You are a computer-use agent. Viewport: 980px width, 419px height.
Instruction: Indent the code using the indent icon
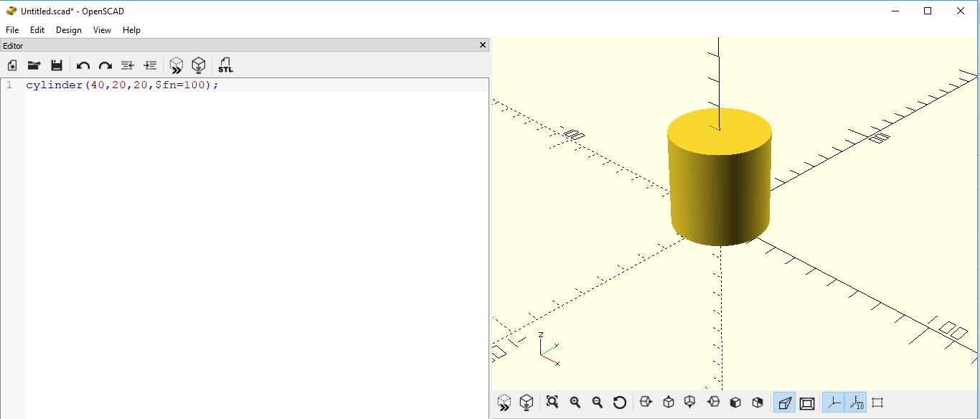[x=150, y=65]
